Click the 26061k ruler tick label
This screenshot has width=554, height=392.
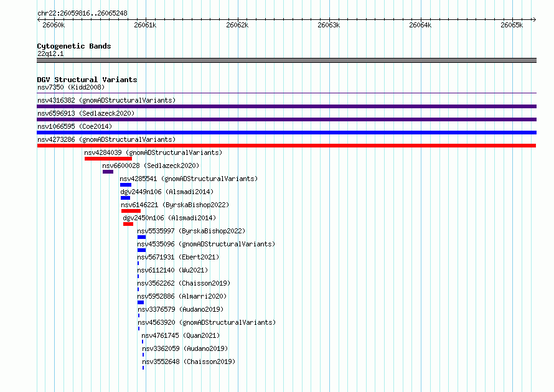click(145, 25)
